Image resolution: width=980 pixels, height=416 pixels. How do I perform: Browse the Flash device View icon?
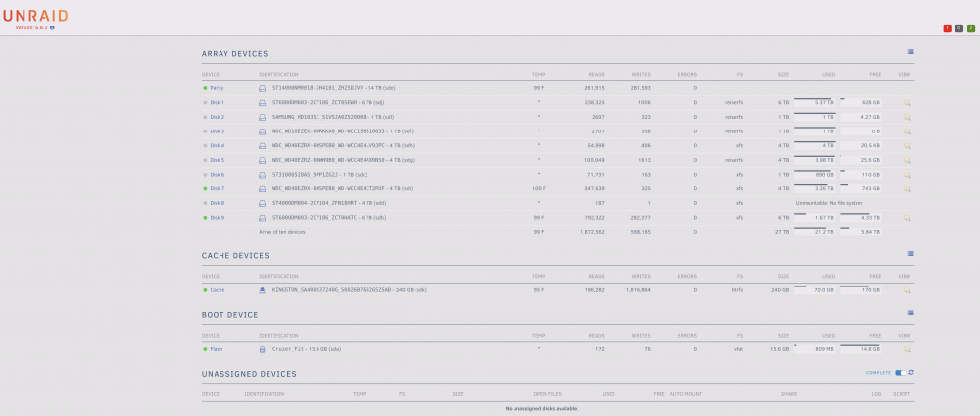pyautogui.click(x=906, y=349)
